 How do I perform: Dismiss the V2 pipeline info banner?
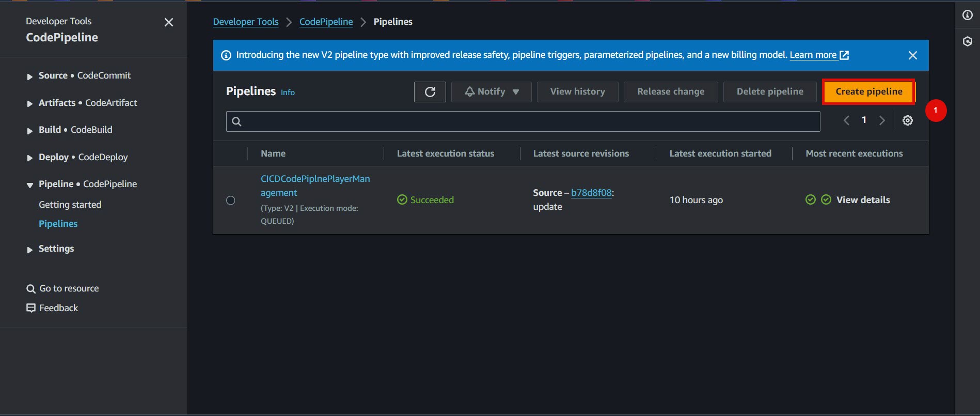[912, 55]
